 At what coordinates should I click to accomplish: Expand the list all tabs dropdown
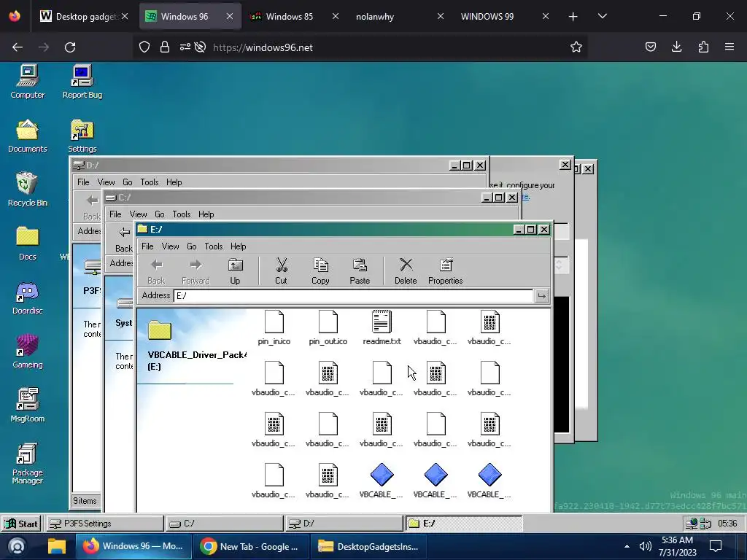[602, 16]
